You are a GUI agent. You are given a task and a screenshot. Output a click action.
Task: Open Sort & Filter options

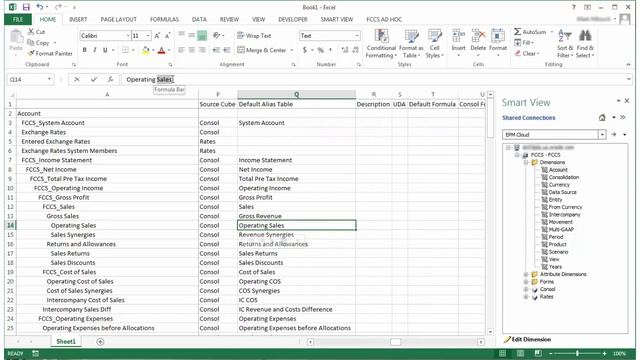pyautogui.click(x=565, y=43)
